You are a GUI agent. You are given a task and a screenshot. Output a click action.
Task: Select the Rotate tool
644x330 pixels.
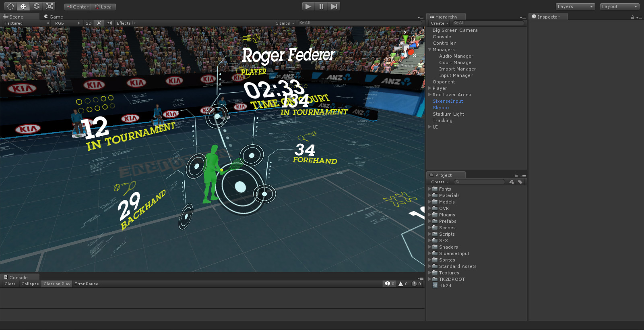pos(37,6)
